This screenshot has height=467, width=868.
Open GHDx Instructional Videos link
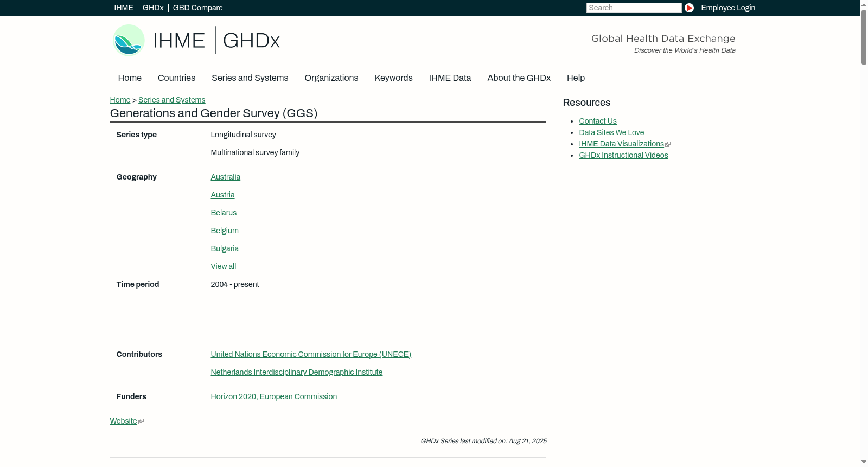point(623,155)
